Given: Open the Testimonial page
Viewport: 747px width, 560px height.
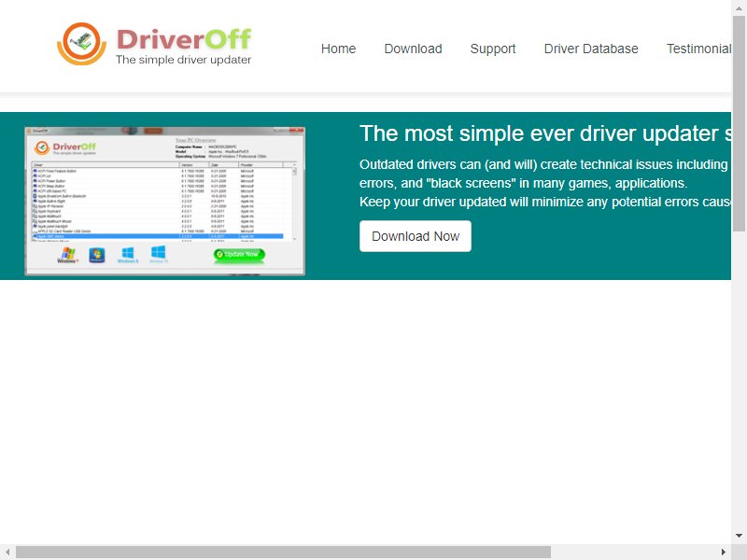Looking at the screenshot, I should (698, 49).
